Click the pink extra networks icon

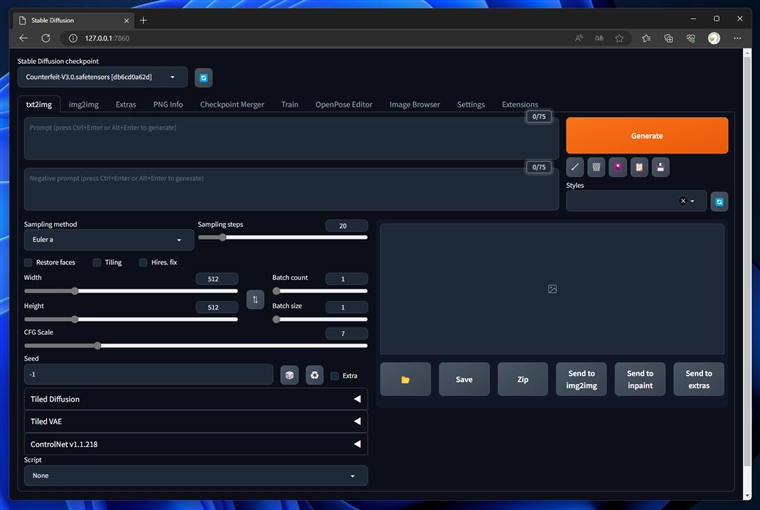pyautogui.click(x=618, y=167)
